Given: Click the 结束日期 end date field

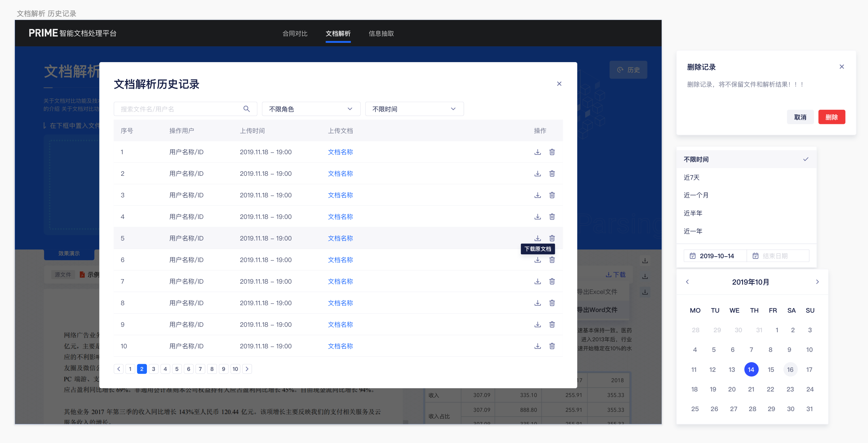Looking at the screenshot, I should 778,256.
